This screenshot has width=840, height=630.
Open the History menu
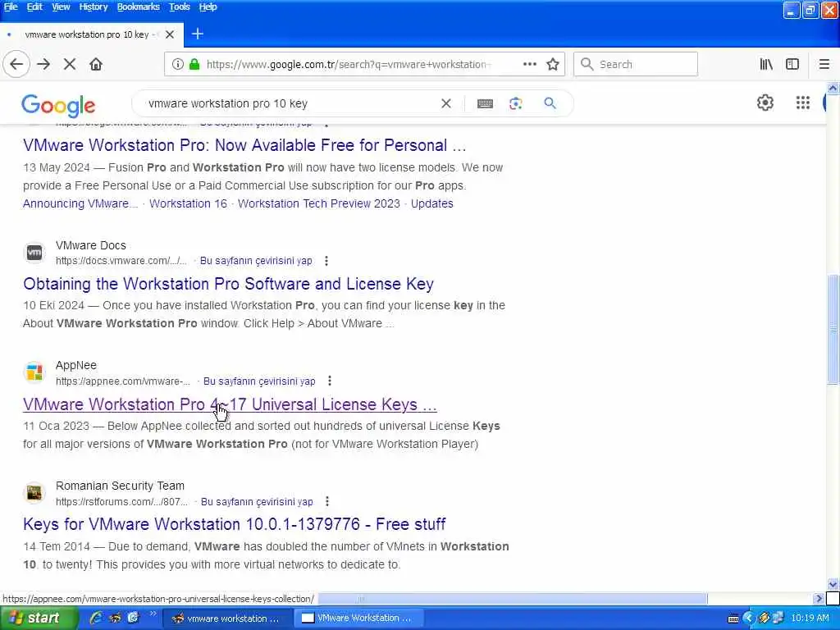[94, 7]
